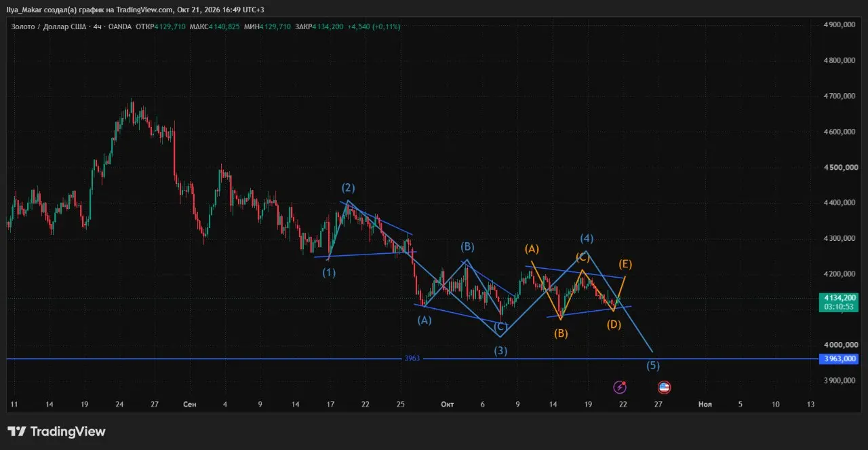Image resolution: width=868 pixels, height=450 pixels.
Task: Click the 4000,000 price scale value
Action: [x=840, y=345]
